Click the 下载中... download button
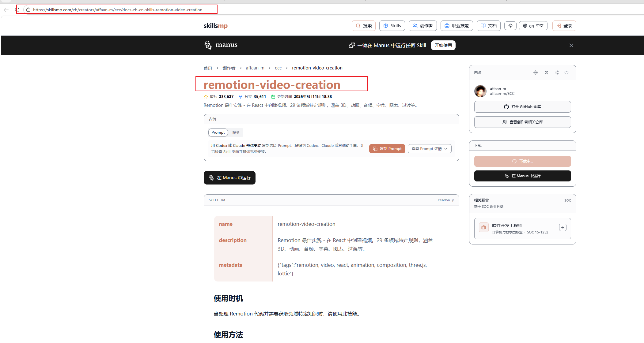Image resolution: width=644 pixels, height=343 pixels. [x=523, y=161]
